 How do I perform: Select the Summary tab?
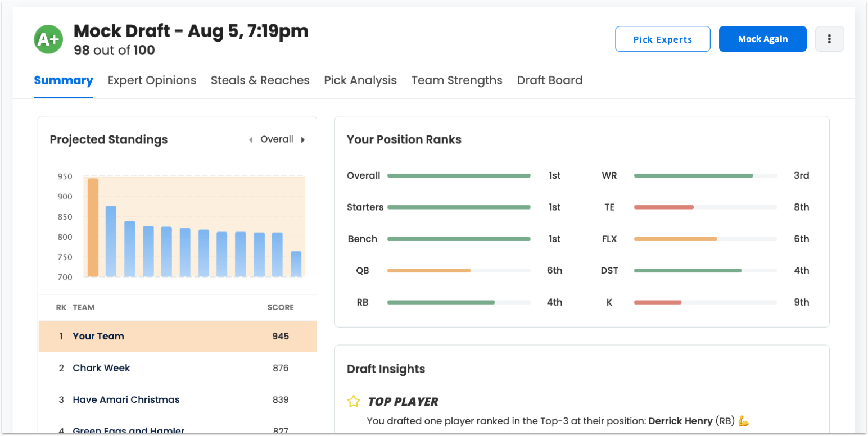click(x=64, y=80)
